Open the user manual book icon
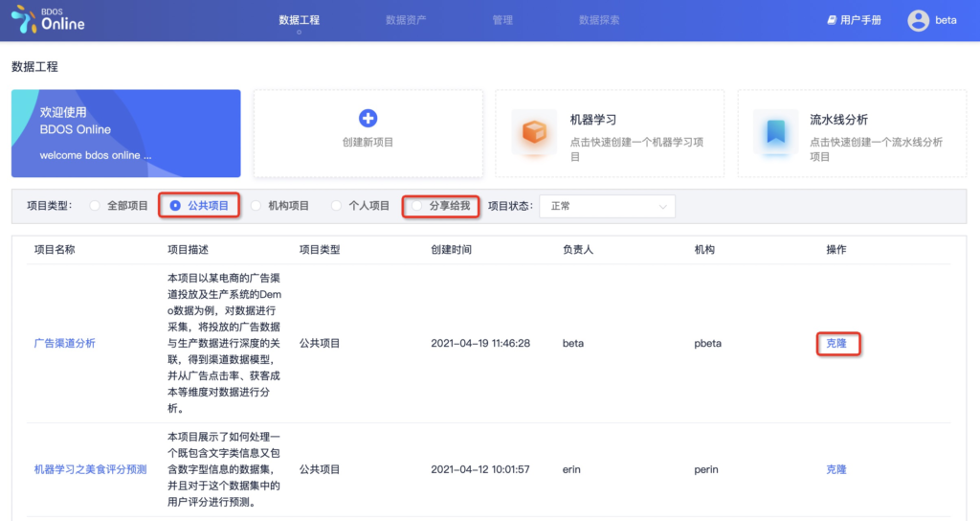The height and width of the screenshot is (521, 980). 832,20
